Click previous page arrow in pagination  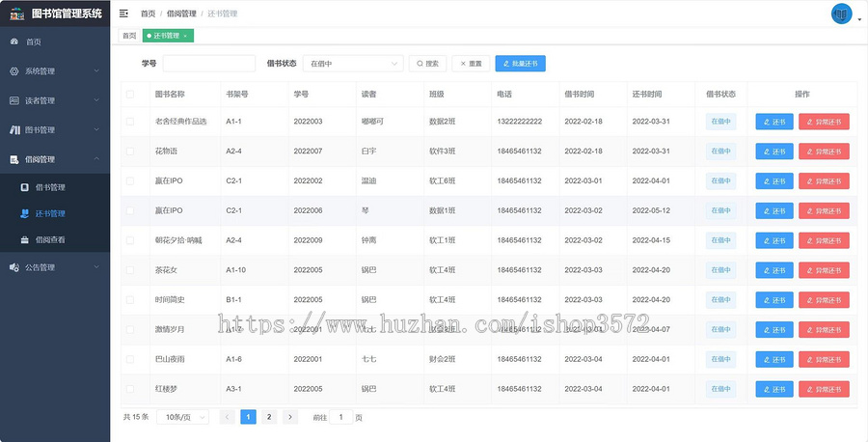227,417
